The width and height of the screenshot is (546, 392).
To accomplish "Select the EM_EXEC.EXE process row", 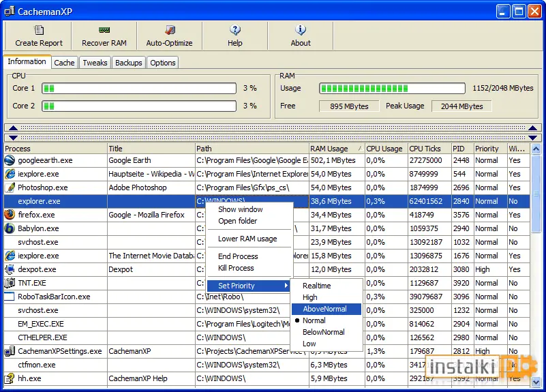I will click(267, 324).
